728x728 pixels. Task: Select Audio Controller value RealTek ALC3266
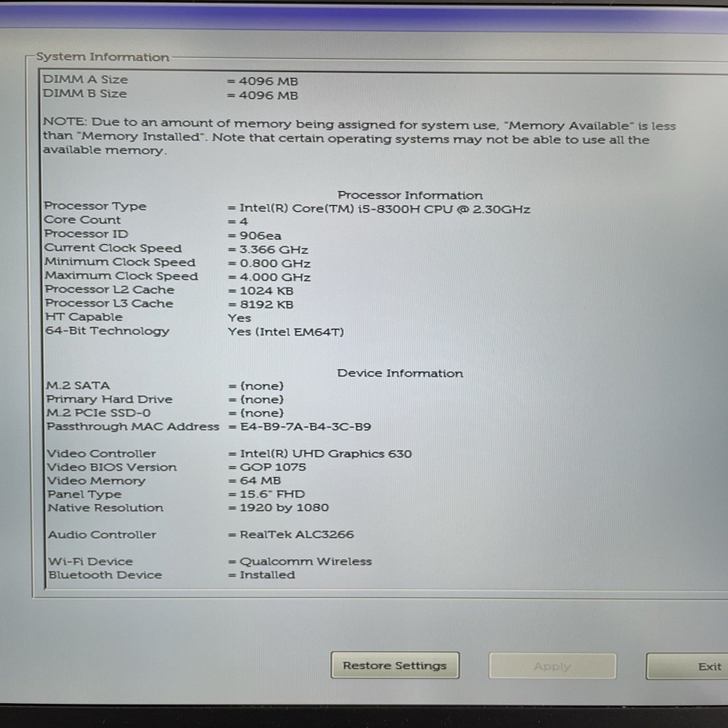pyautogui.click(x=297, y=534)
